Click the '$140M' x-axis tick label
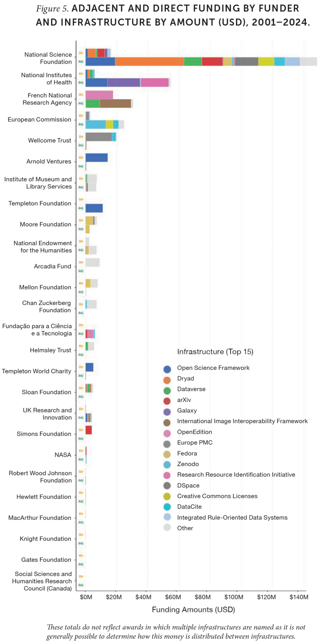The width and height of the screenshot is (323, 644). coord(299,597)
